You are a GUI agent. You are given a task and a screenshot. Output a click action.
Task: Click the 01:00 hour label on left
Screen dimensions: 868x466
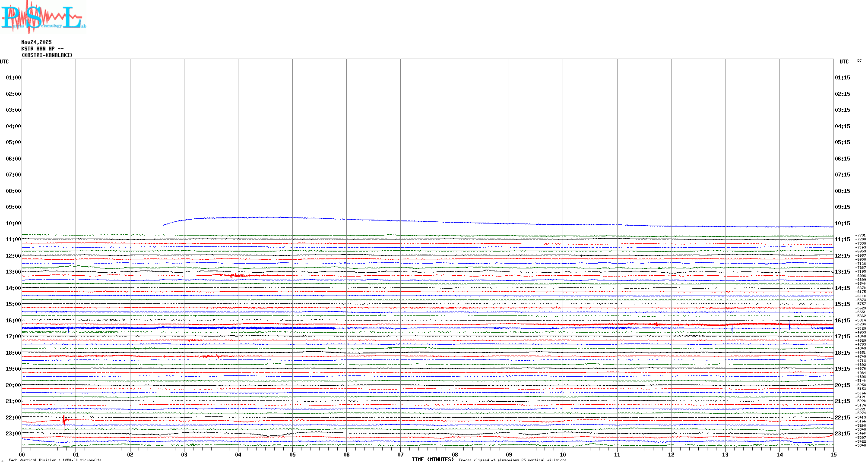(x=13, y=78)
